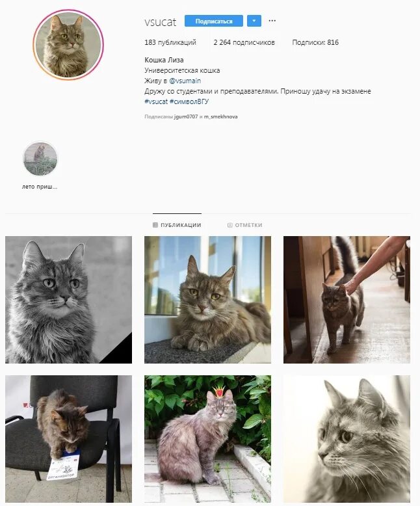Open the three-dot options menu
The image size is (420, 506).
click(272, 21)
